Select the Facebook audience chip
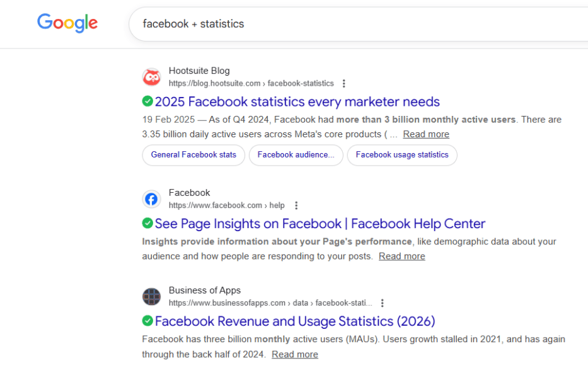The image size is (588, 366). 296,155
